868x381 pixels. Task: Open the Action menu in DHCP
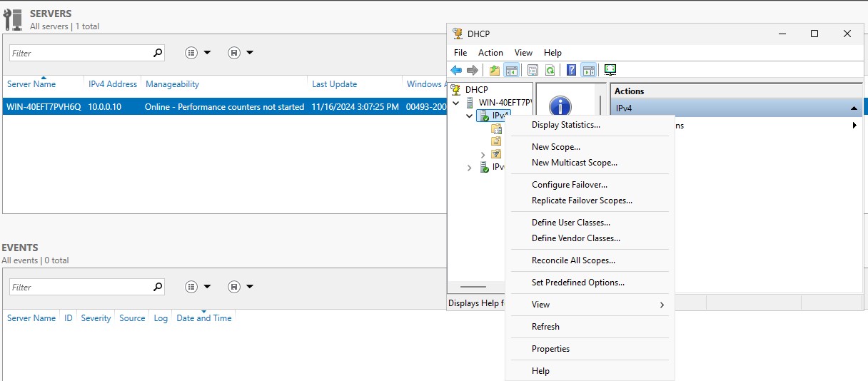[x=490, y=53]
